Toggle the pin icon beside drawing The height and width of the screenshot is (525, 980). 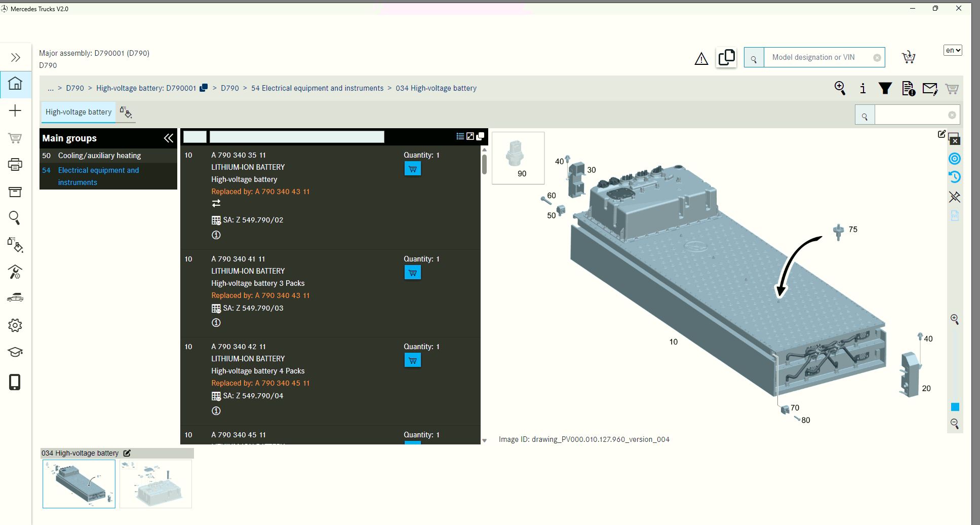click(954, 197)
